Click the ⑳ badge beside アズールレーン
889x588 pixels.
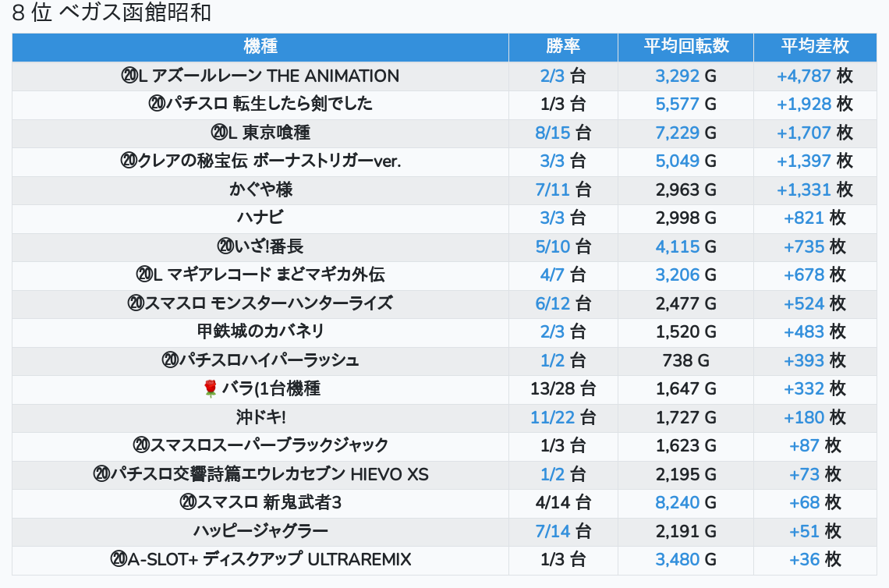[129, 76]
